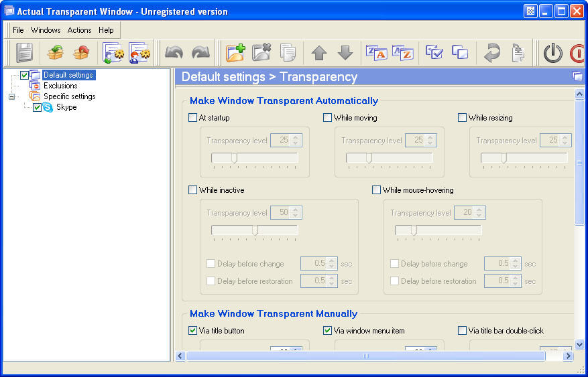Viewport: 588px width, 377px height.
Task: Select Specific settings tree node
Action: point(69,96)
